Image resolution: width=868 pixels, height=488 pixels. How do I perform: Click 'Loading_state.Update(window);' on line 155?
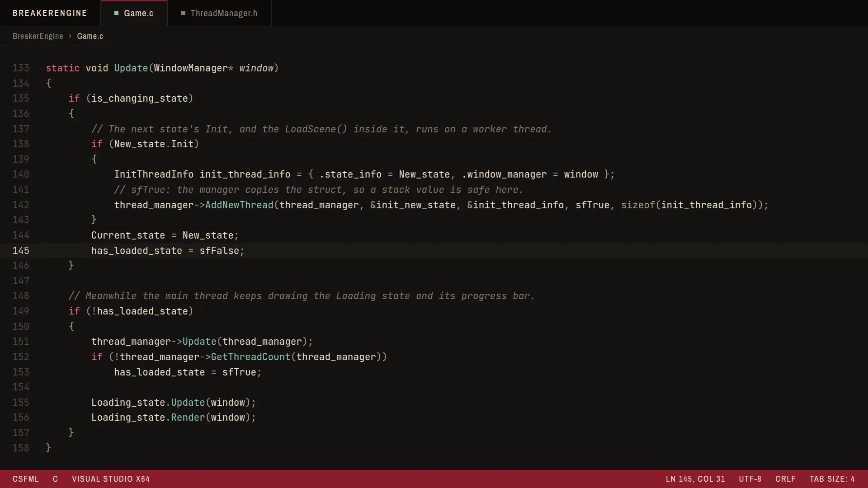pyautogui.click(x=174, y=403)
